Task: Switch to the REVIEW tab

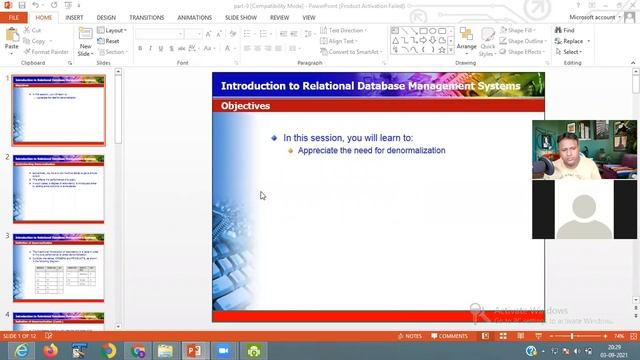Action: pyautogui.click(x=280, y=18)
